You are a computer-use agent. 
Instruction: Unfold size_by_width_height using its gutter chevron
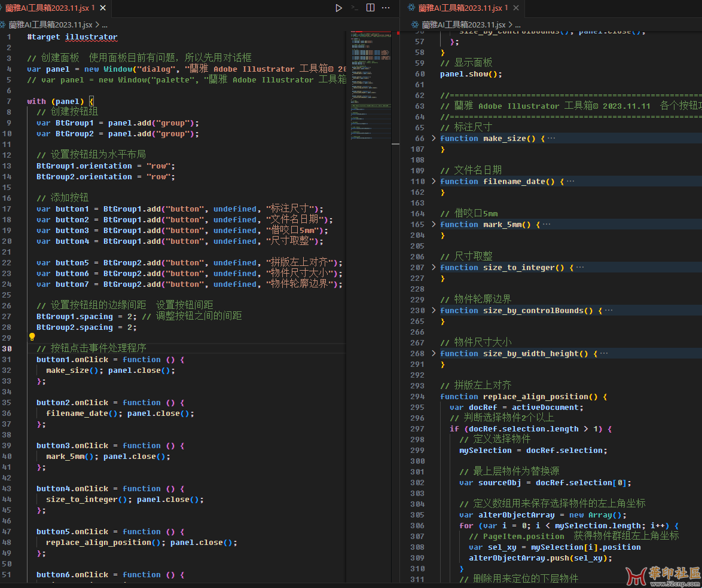click(434, 353)
